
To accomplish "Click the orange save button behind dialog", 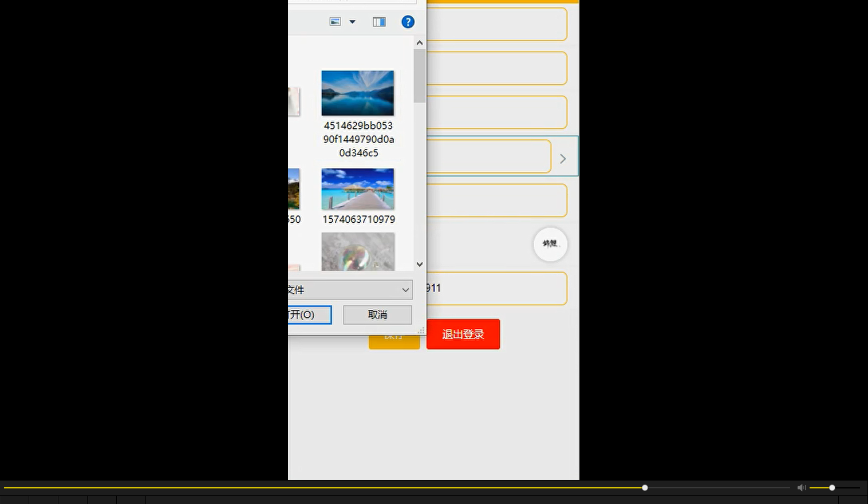I will tap(394, 342).
